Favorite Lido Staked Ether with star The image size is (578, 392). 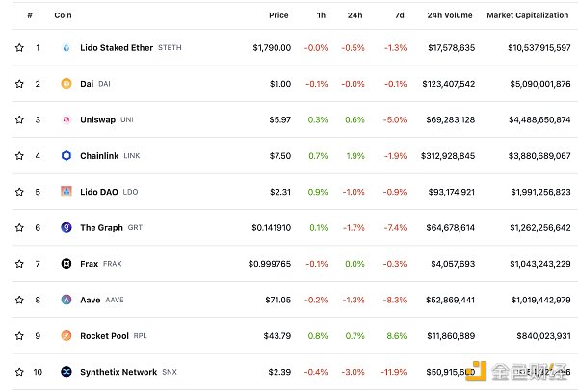click(x=19, y=47)
